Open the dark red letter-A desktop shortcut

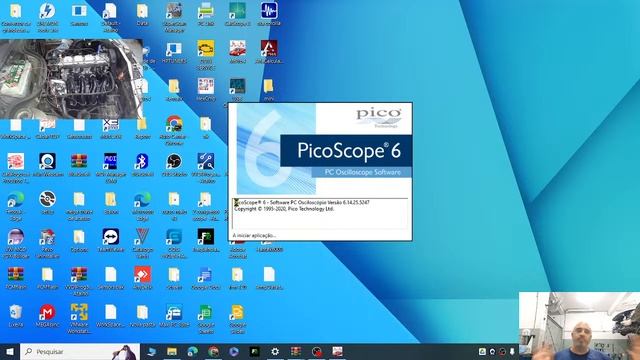[269, 49]
